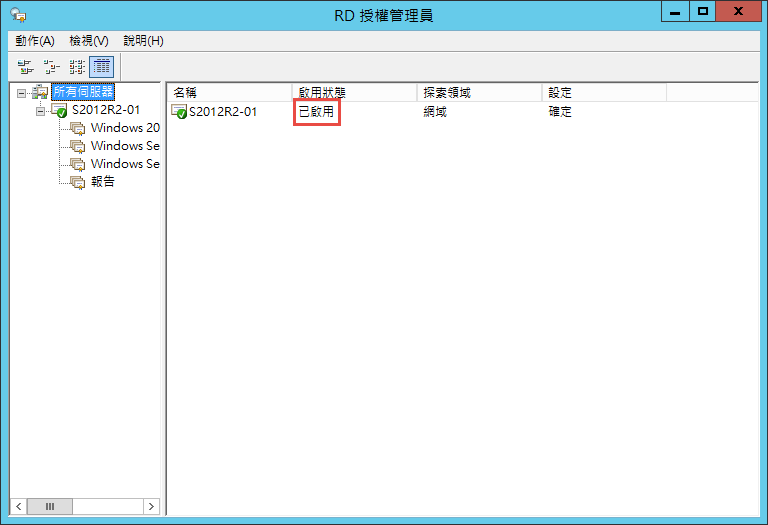Select the list view toolbar icon
The height and width of the screenshot is (525, 768).
pyautogui.click(x=76, y=67)
